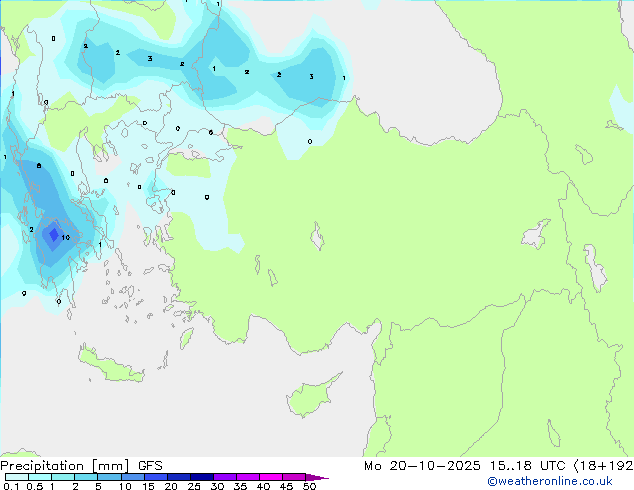Click the '45' legend scale value
Image resolution: width=634 pixels, height=490 pixels.
(x=286, y=486)
